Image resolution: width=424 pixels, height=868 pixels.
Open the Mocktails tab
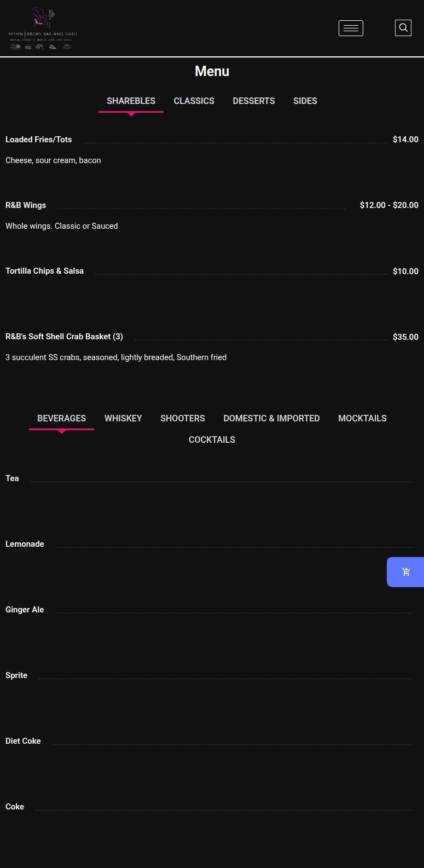coord(362,419)
